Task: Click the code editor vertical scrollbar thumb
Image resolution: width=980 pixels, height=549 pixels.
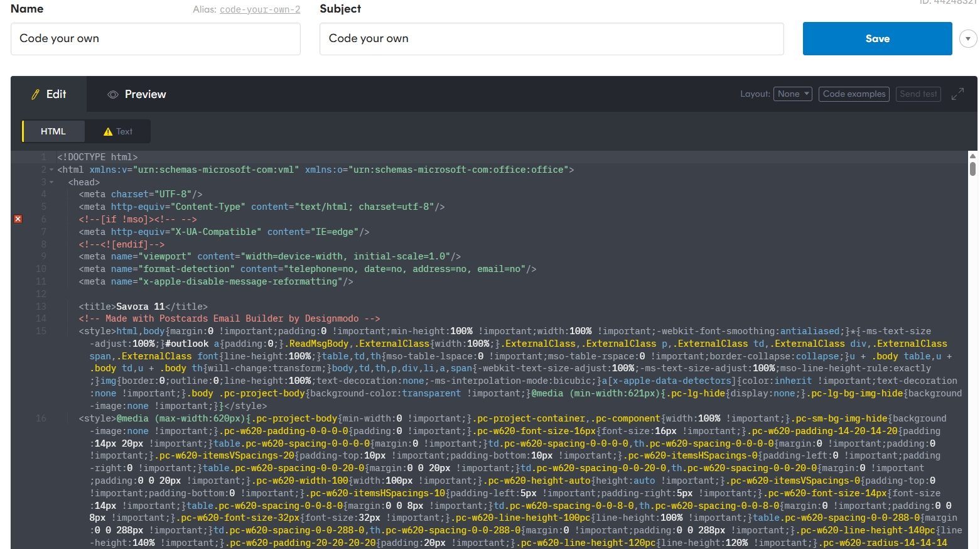Action: tap(972, 169)
